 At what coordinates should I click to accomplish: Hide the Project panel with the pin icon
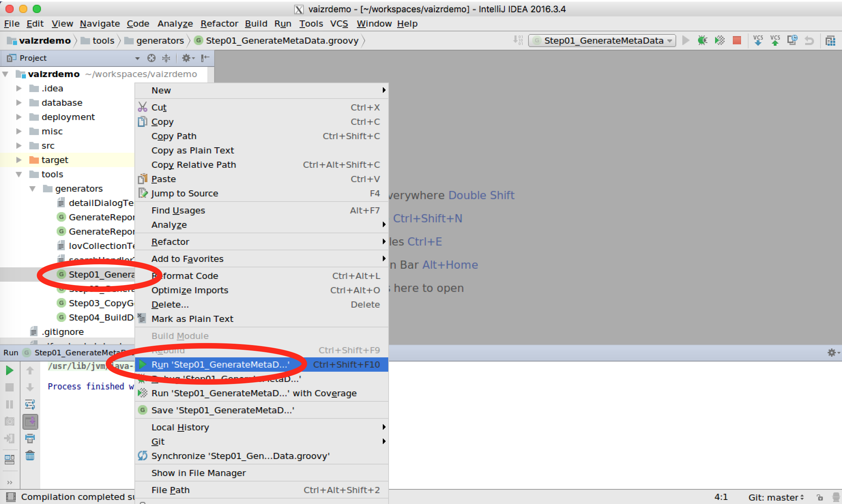point(205,58)
